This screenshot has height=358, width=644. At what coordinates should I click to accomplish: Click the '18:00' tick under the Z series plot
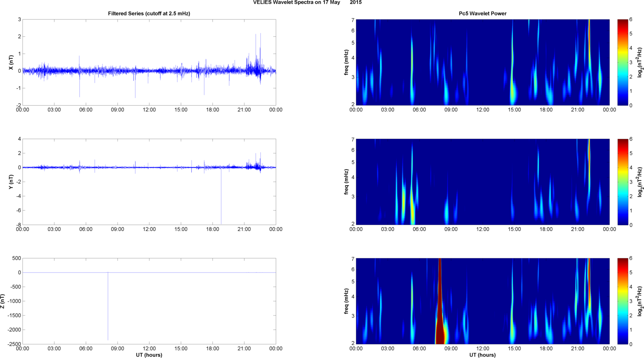pyautogui.click(x=213, y=349)
